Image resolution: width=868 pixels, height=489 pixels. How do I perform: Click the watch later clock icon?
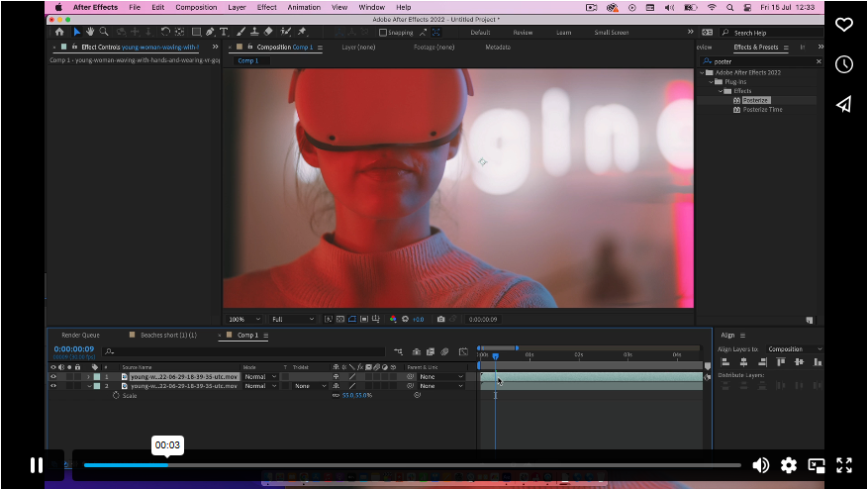click(x=843, y=64)
